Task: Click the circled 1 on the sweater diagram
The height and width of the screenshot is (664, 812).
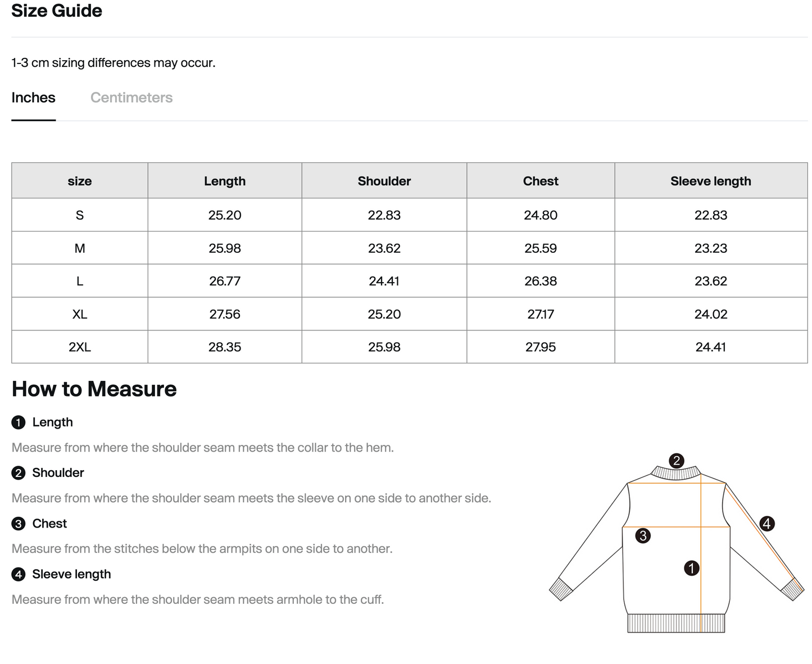Action: point(691,569)
